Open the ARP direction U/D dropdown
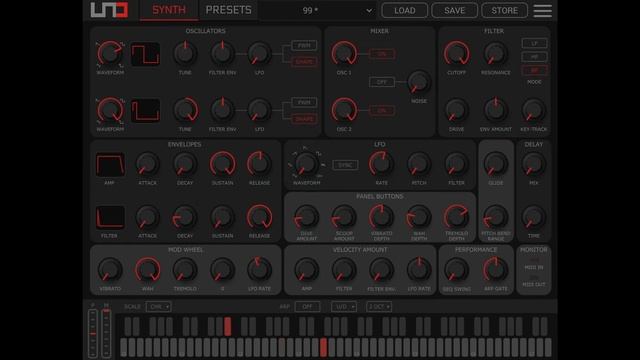 tap(344, 307)
